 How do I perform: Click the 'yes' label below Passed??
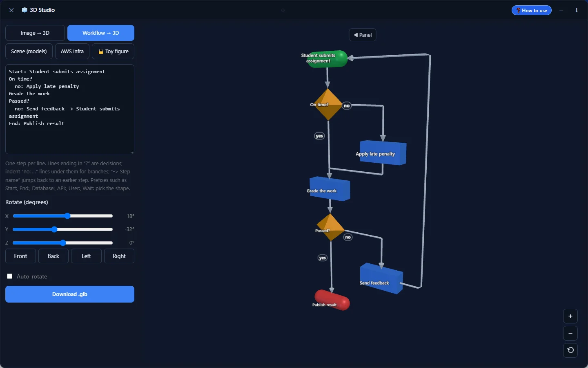323,258
